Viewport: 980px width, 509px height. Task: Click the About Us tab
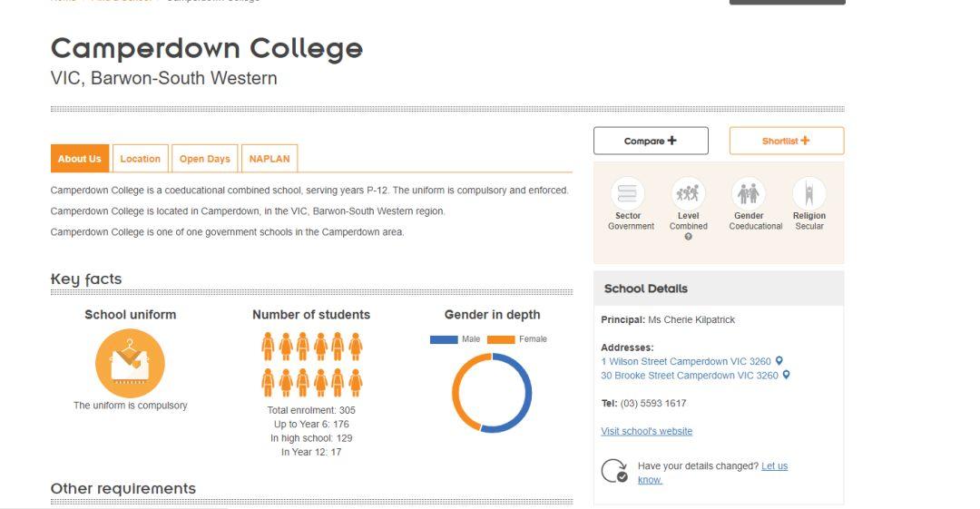pos(80,159)
